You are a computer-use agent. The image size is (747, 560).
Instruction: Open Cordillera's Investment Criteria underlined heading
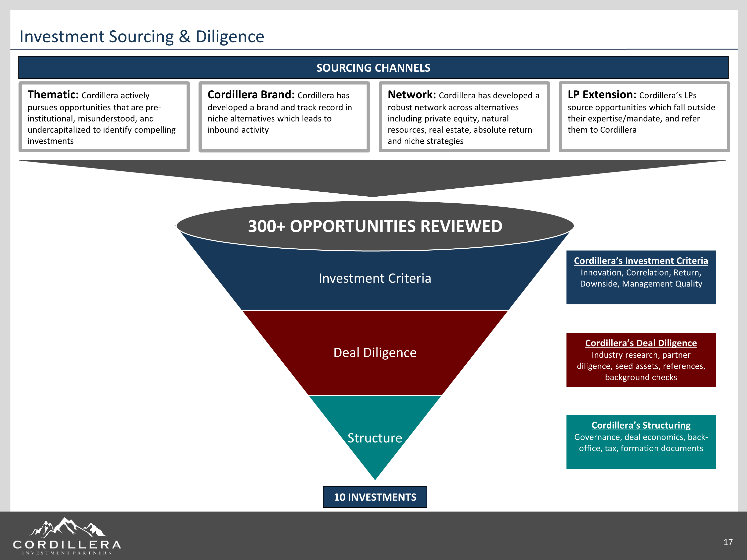[x=641, y=261]
